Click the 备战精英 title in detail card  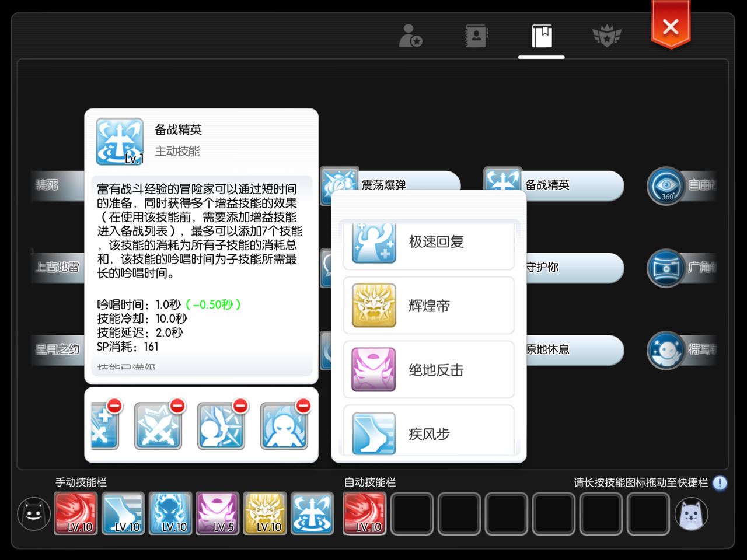178,129
